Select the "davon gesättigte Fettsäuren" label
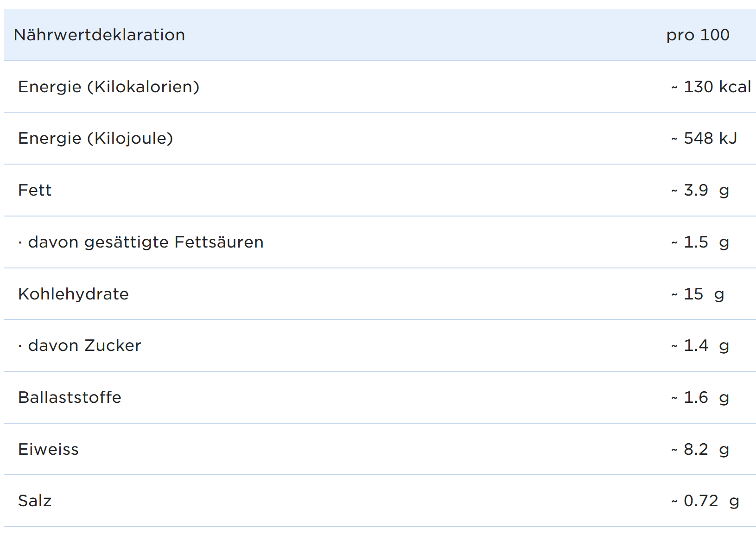 [145, 242]
